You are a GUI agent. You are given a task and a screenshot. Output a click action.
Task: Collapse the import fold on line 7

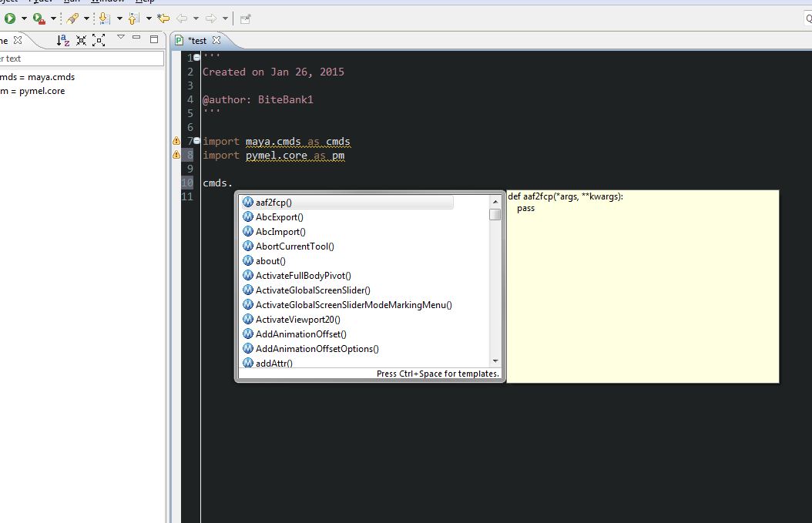click(196, 141)
